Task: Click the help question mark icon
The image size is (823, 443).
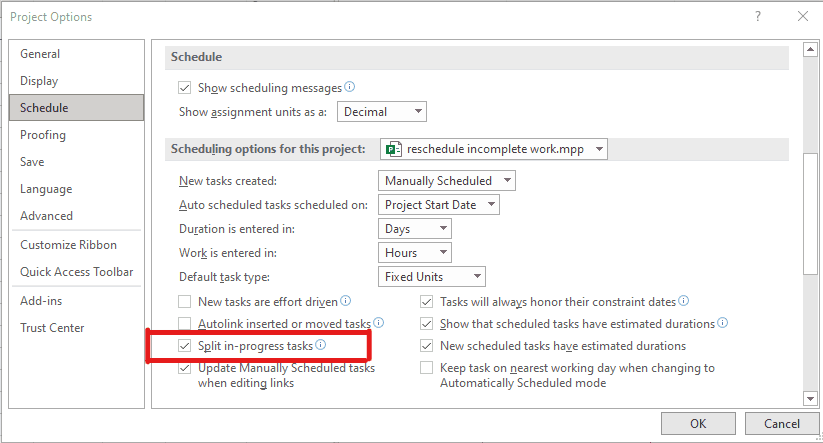Action: tap(758, 16)
